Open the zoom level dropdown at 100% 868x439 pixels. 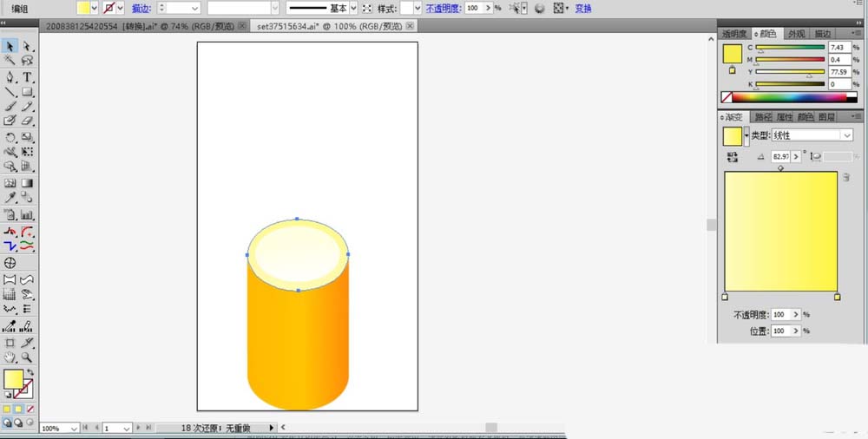(x=73, y=429)
